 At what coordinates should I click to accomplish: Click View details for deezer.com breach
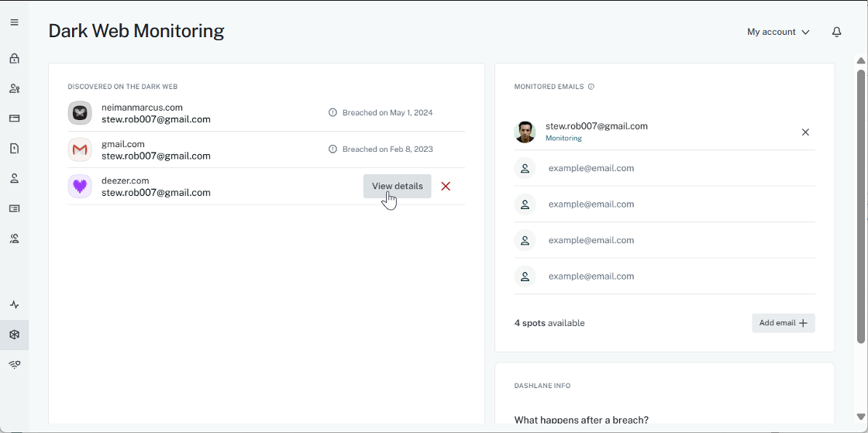tap(397, 187)
